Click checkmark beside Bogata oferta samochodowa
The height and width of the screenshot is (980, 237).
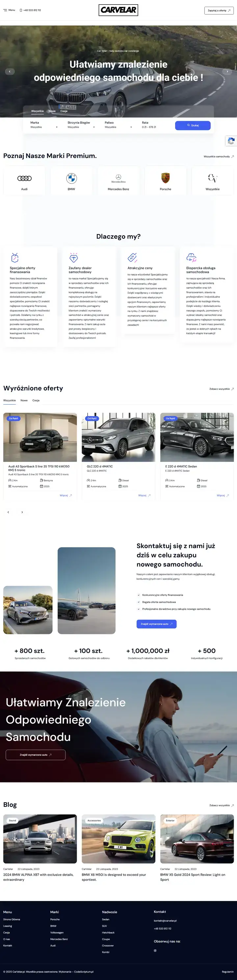pos(139,602)
